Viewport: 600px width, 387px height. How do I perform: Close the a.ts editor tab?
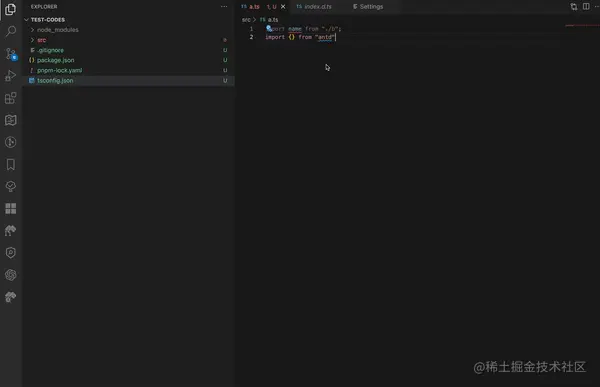pos(283,7)
